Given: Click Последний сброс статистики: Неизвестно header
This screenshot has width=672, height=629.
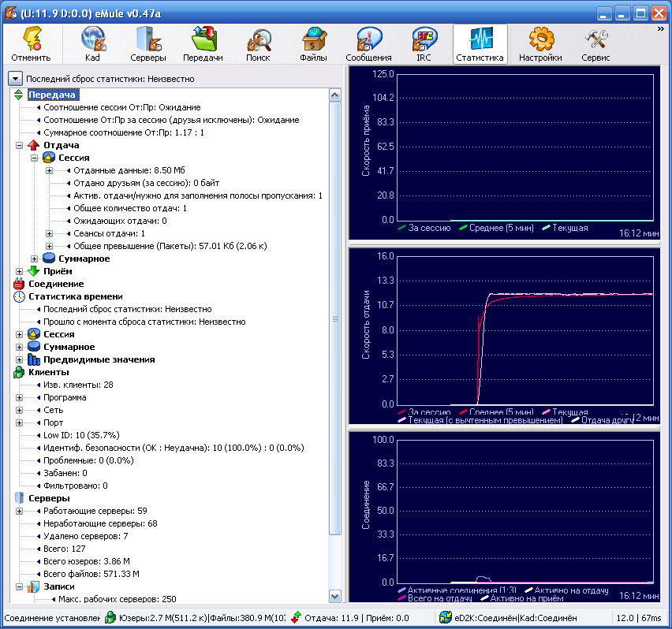Looking at the screenshot, I should pos(110,79).
